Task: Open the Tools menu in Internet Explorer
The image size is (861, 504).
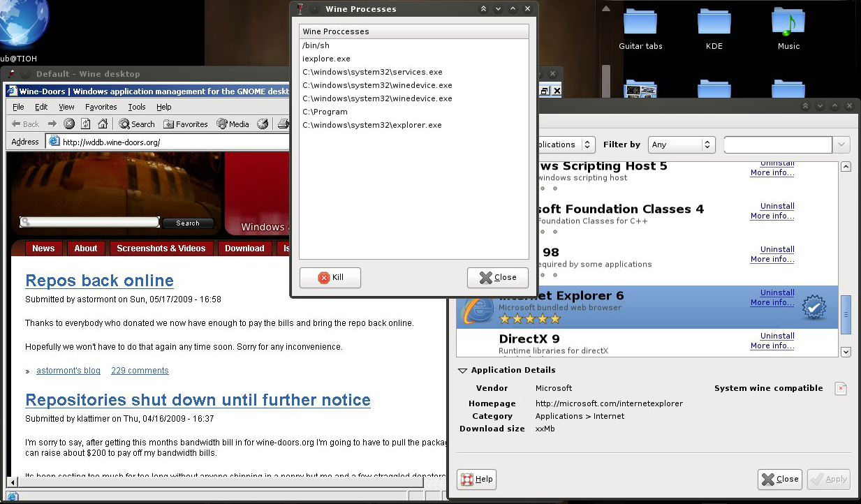Action: pyautogui.click(x=137, y=107)
